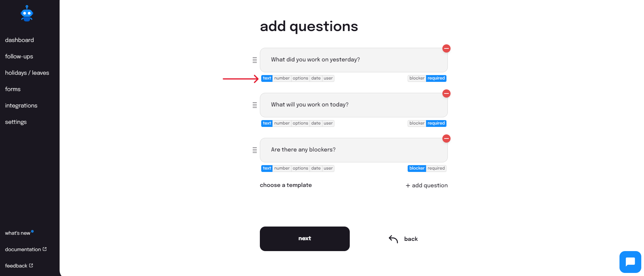Toggle 'required' off for the first question
This screenshot has height=276, width=644.
pyautogui.click(x=436, y=78)
